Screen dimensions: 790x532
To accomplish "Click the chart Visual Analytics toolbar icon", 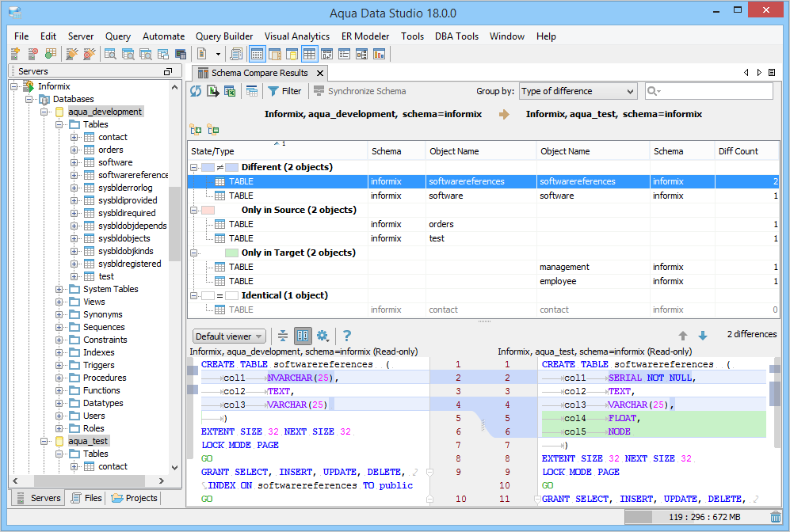I will click(x=379, y=54).
